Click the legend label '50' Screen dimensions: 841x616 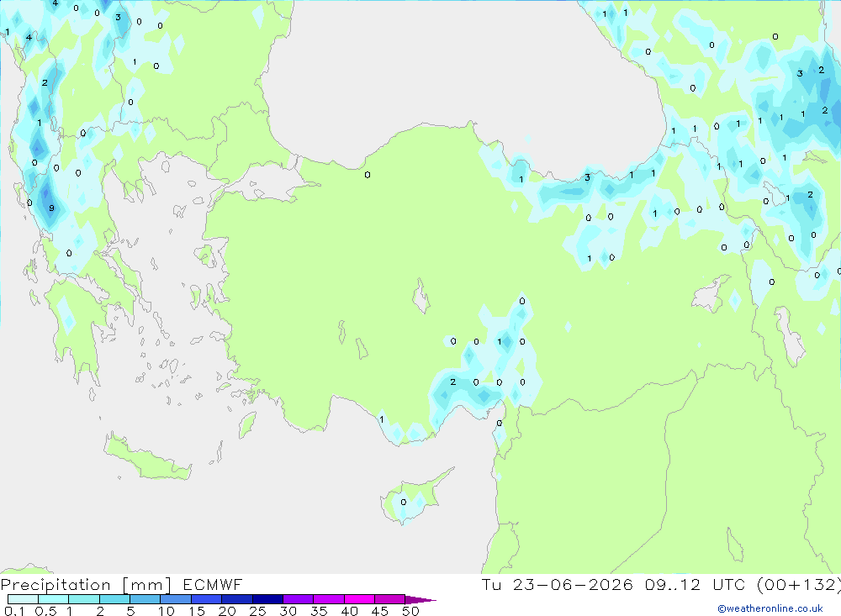[x=410, y=611]
